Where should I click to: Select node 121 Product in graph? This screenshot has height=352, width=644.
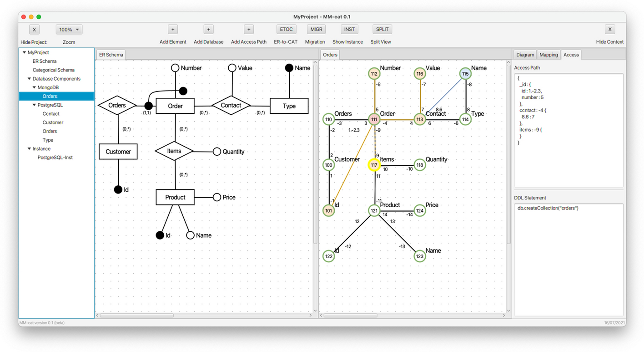[374, 210]
